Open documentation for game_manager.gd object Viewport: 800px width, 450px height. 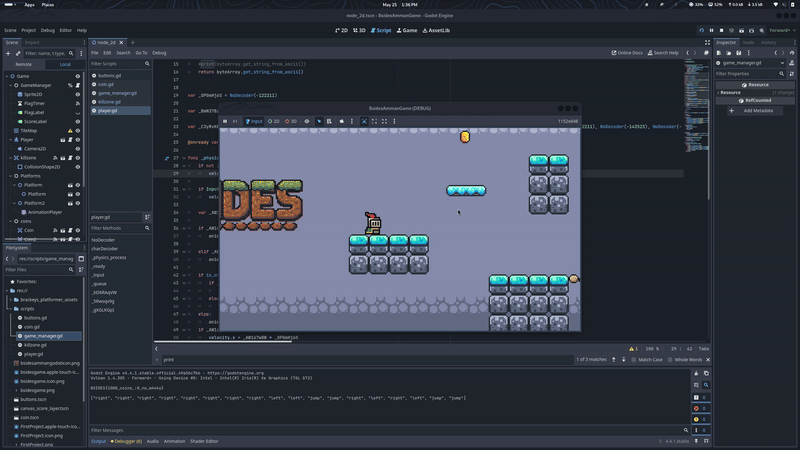792,63
